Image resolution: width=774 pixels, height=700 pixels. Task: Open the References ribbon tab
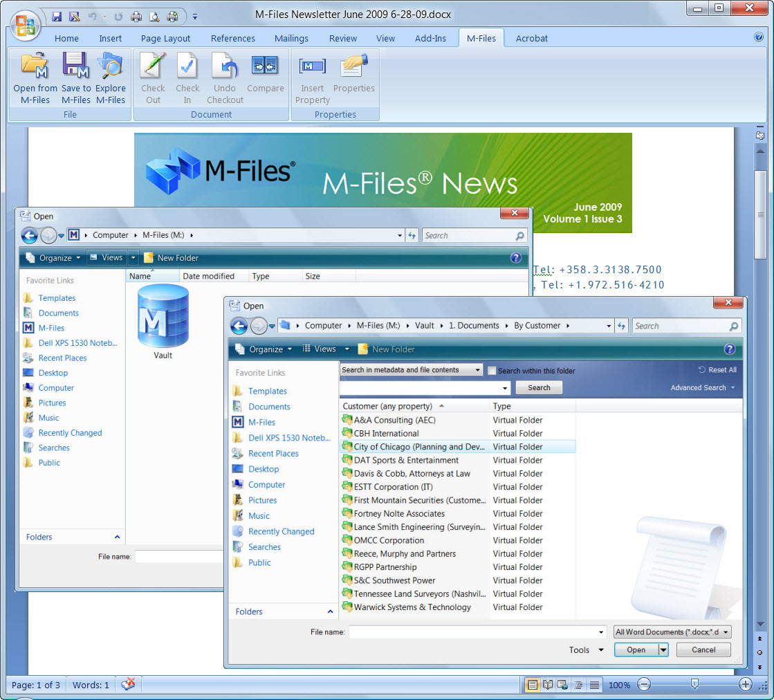coord(233,38)
